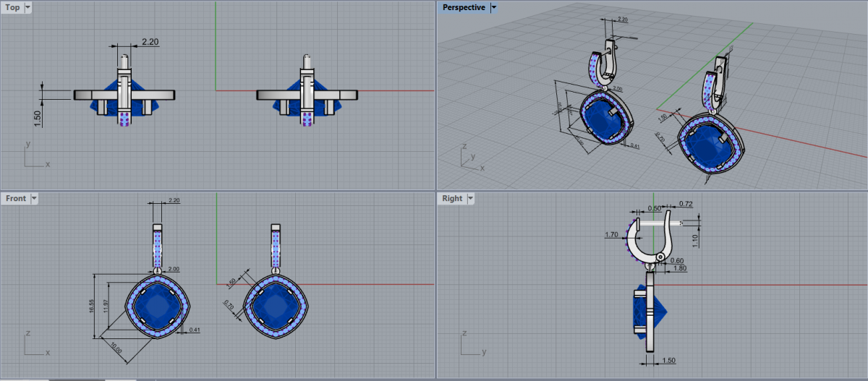Activate the Perspective viewport title label
Image resolution: width=868 pixels, height=381 pixels.
point(464,7)
